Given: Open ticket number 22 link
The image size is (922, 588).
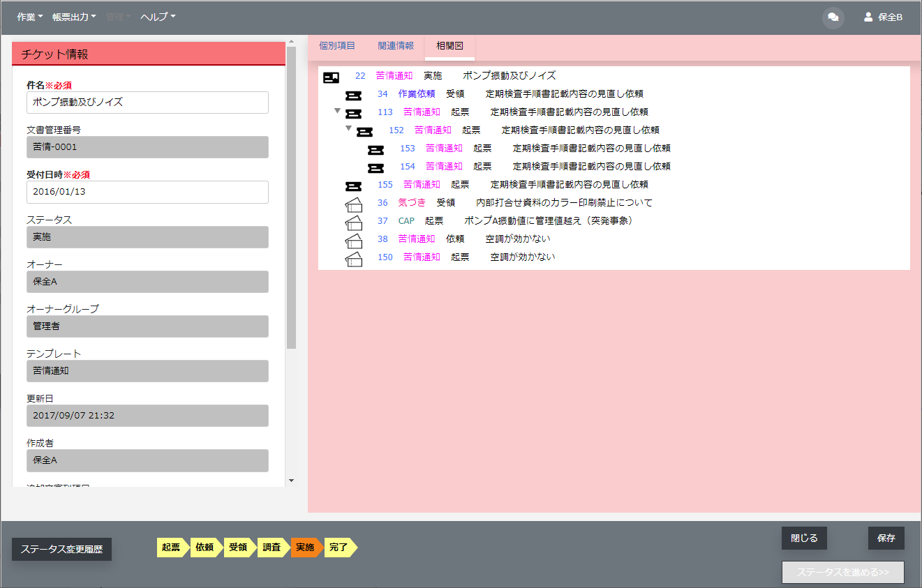Looking at the screenshot, I should pyautogui.click(x=360, y=75).
